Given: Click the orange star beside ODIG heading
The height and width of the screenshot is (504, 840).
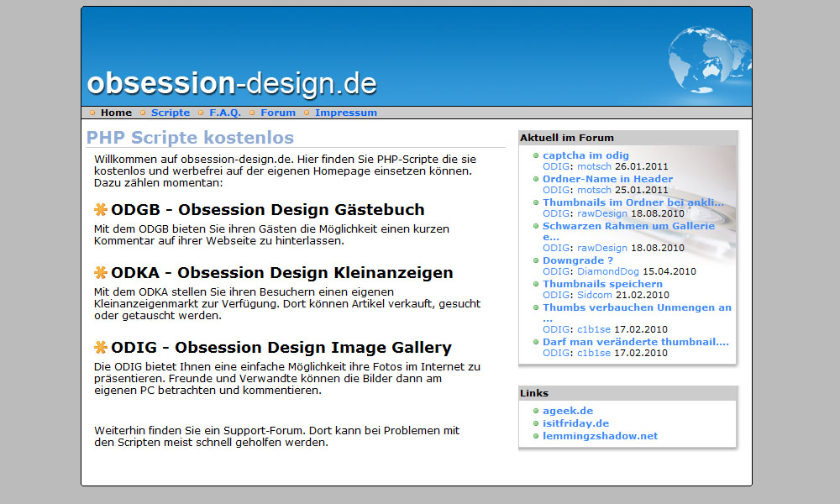Looking at the screenshot, I should click(101, 347).
